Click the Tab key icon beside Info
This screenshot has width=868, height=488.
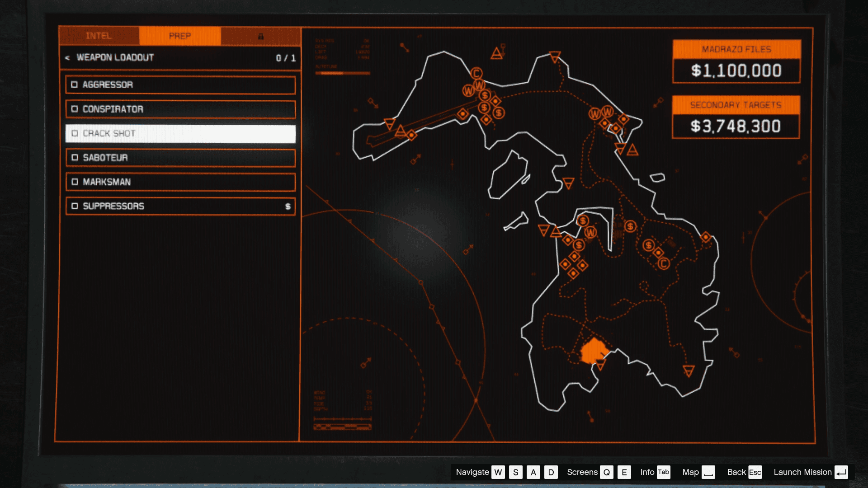pyautogui.click(x=663, y=472)
